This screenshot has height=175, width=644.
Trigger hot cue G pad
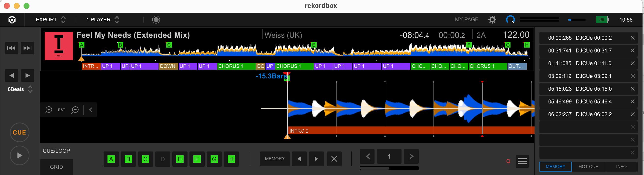pos(214,159)
